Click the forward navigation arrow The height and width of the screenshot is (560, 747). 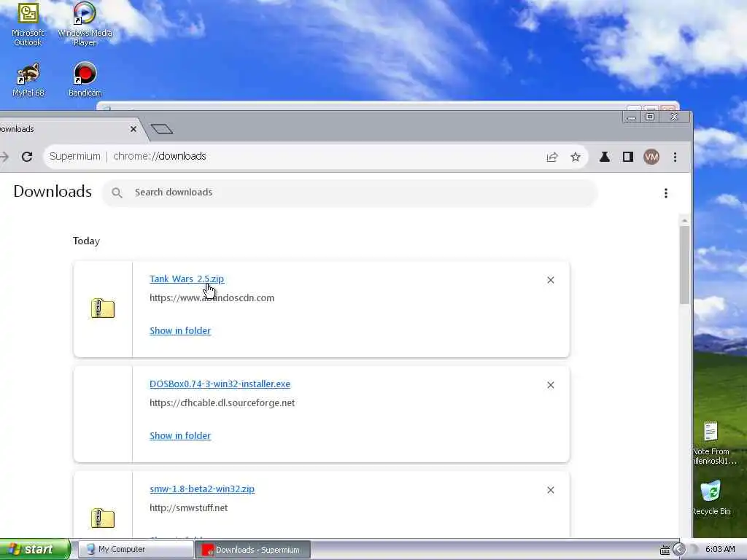[x=5, y=157]
